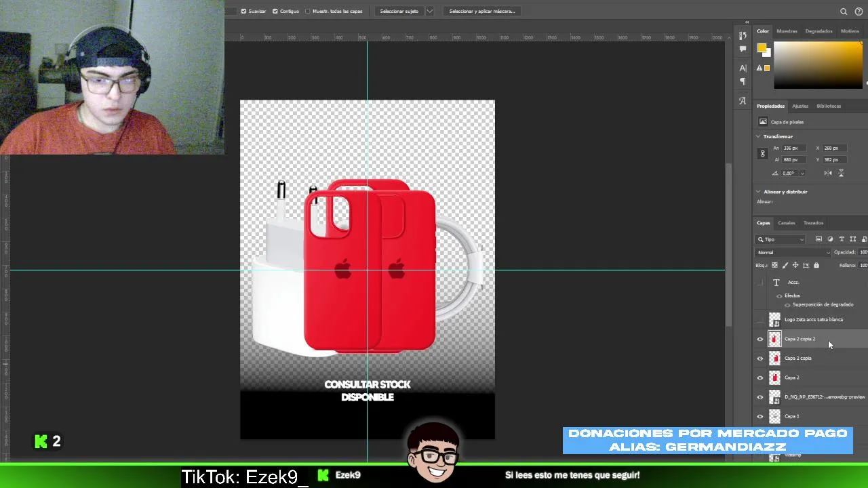
Task: Click the Seleccionar sujeto button
Action: (x=399, y=11)
